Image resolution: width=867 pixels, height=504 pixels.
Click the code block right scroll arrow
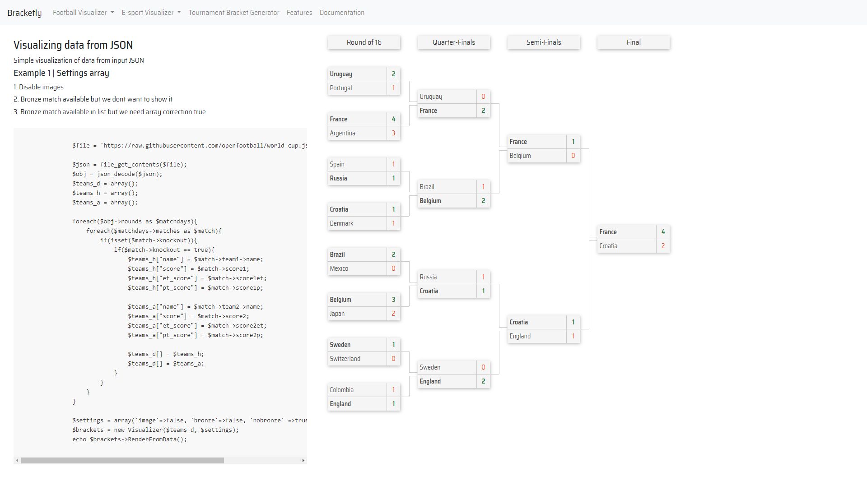[303, 461]
